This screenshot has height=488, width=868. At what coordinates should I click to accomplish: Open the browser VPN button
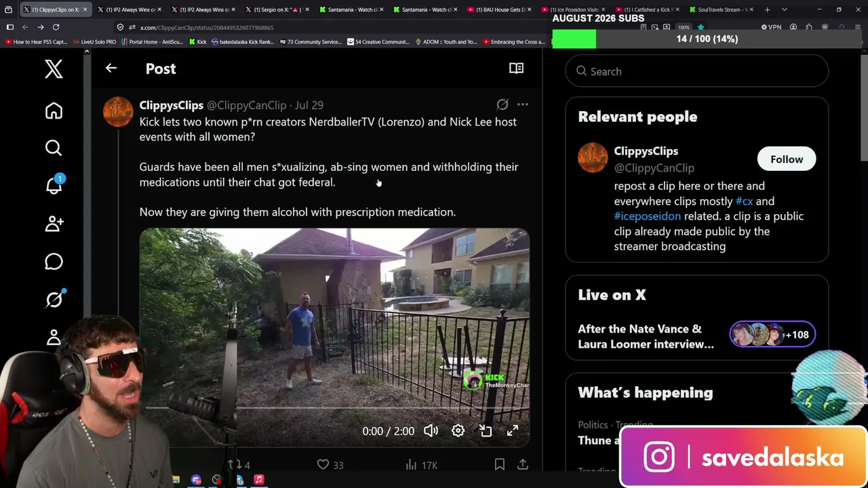click(771, 27)
